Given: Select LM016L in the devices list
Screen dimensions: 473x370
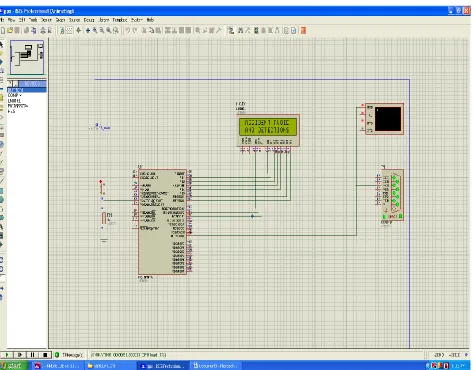Looking at the screenshot, I should point(27,101).
